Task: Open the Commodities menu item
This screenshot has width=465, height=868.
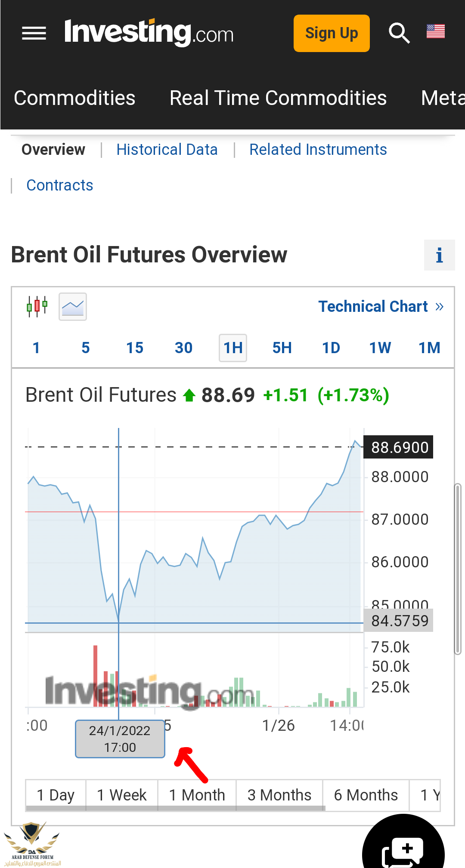Action: (x=74, y=98)
